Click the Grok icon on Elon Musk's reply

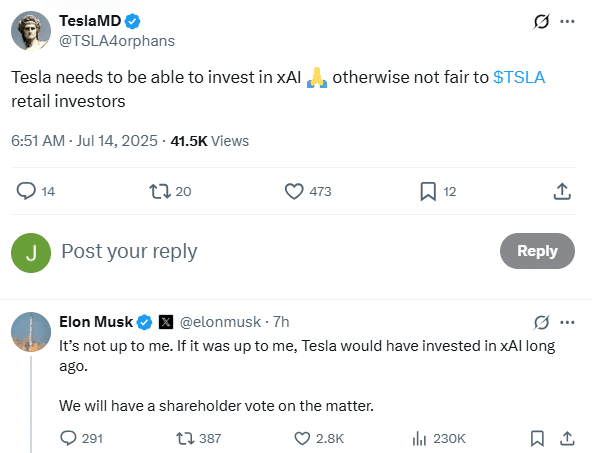541,322
